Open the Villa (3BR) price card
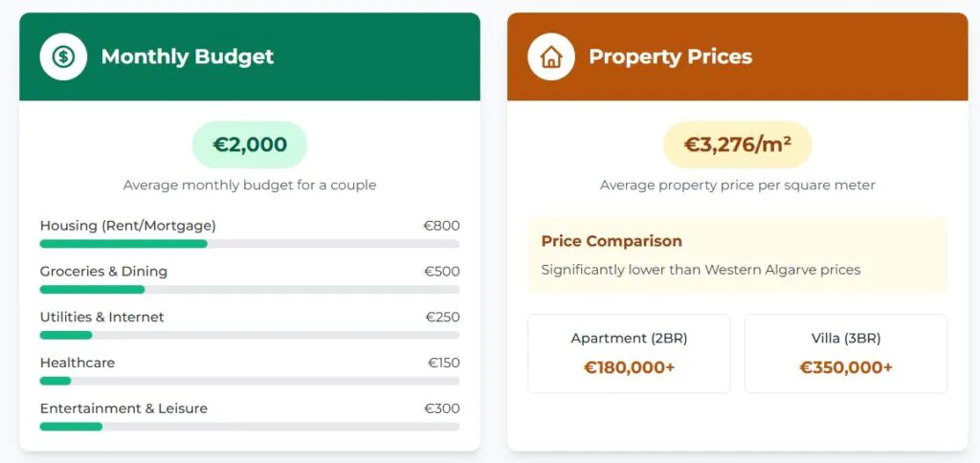Viewport: 980px width, 463px height. tap(846, 354)
